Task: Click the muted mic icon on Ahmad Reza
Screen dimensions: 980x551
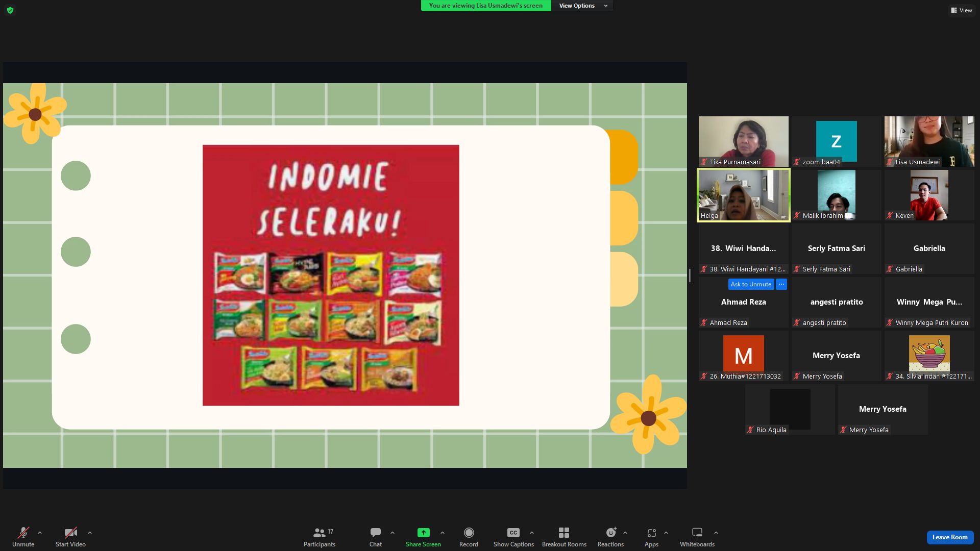Action: click(704, 323)
